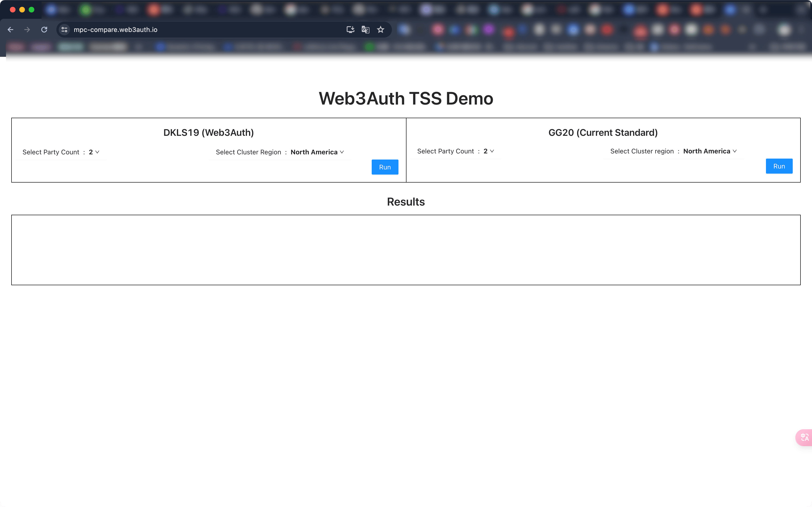Open GG20 Party Count dropdown

coord(488,151)
